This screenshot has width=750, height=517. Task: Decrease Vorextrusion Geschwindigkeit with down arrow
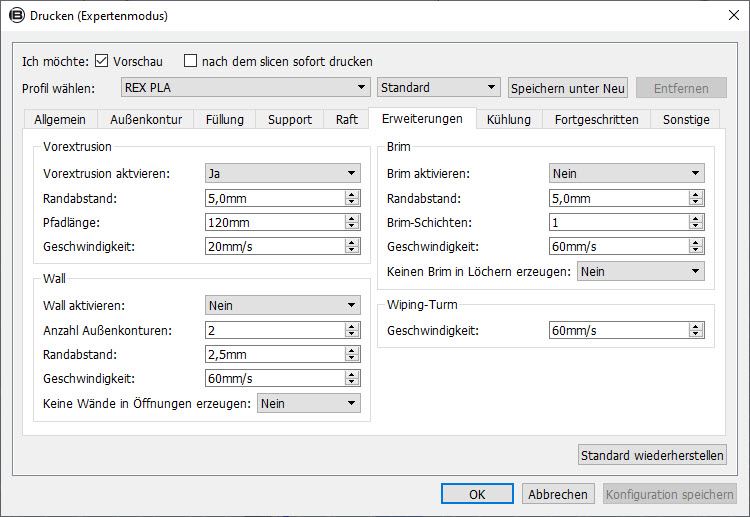[352, 250]
